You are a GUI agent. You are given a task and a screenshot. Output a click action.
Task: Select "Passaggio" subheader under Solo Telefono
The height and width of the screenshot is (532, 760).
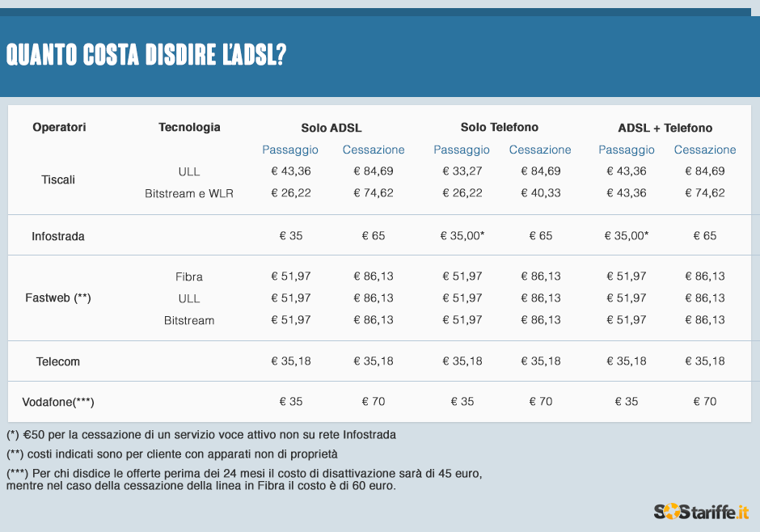[462, 150]
